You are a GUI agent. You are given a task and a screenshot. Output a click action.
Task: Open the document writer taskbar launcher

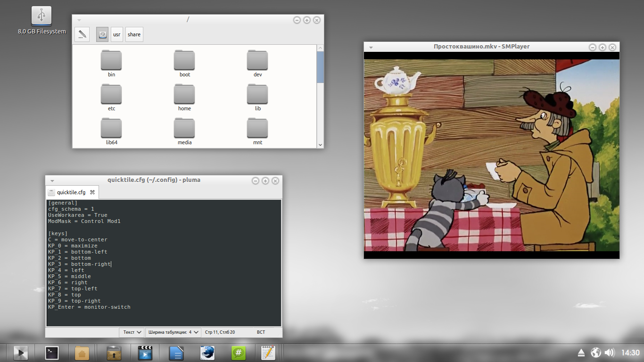point(176,353)
